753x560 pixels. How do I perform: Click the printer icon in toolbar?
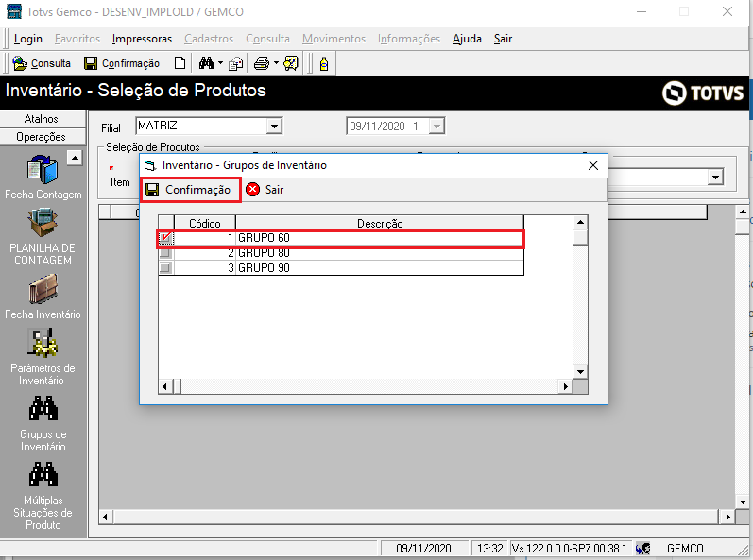[262, 63]
